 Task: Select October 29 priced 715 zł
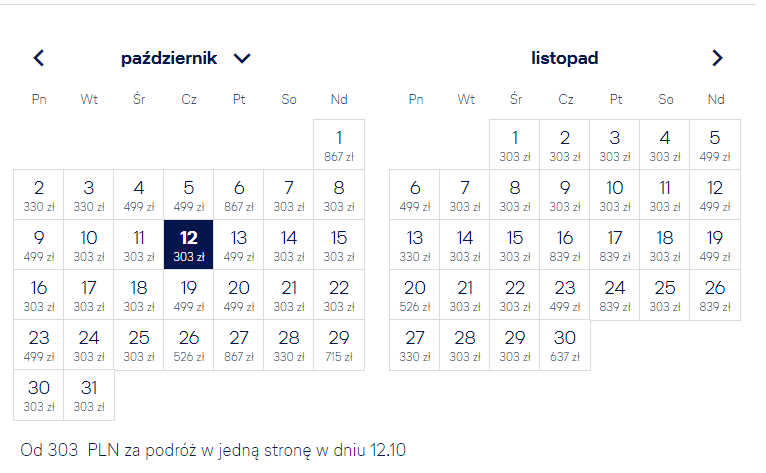pyautogui.click(x=339, y=344)
